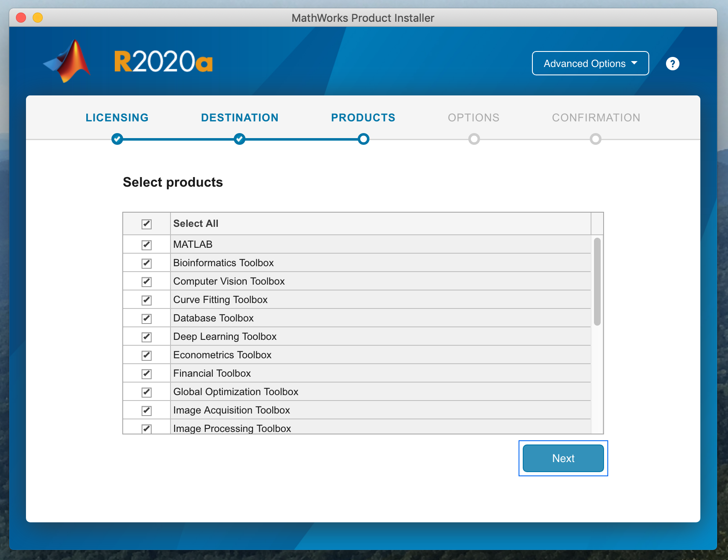
Task: Switch to the DESTINATION tab
Action: 240,118
